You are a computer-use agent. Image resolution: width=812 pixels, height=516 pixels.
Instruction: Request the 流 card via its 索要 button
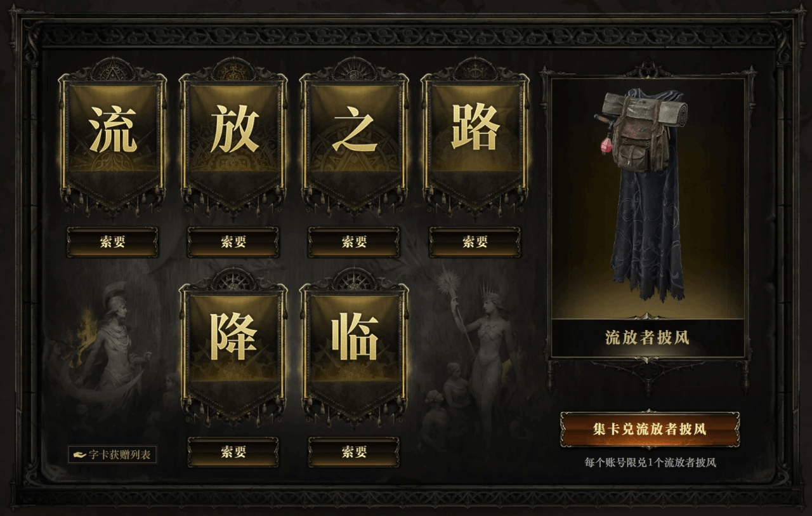coord(112,242)
